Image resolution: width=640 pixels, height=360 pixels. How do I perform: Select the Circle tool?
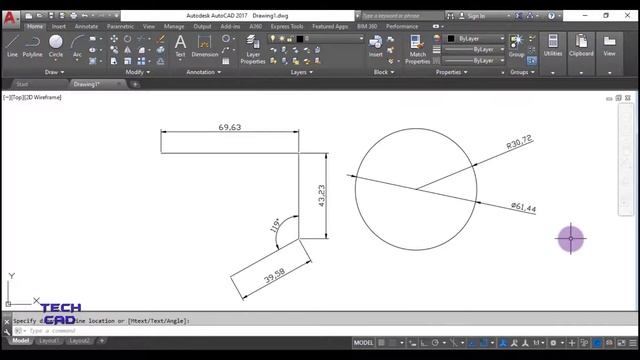coord(56,46)
